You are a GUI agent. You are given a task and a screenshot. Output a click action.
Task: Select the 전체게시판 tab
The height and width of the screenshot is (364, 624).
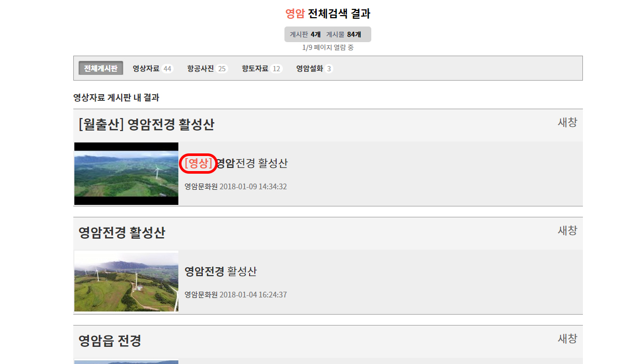(x=101, y=68)
